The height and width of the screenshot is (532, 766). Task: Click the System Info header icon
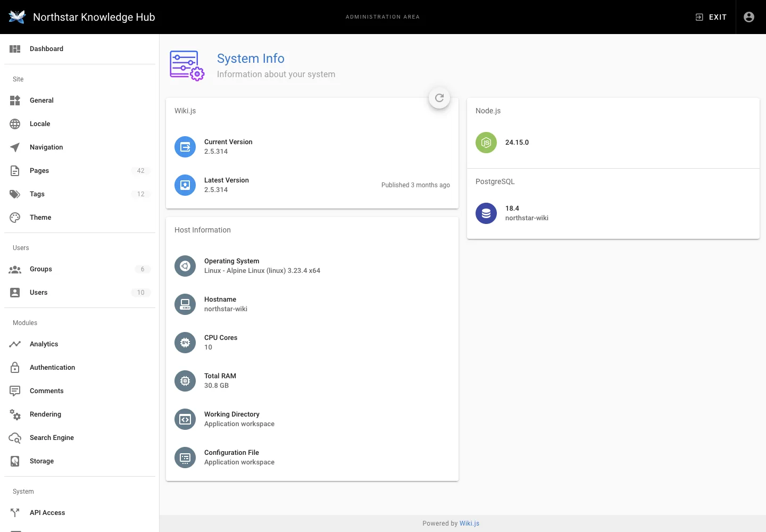(x=187, y=66)
